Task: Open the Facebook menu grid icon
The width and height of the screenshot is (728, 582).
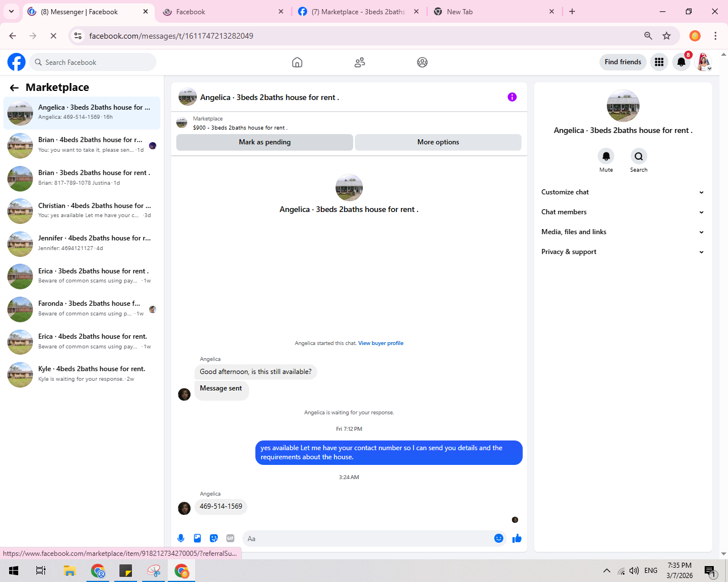Action: tap(659, 62)
